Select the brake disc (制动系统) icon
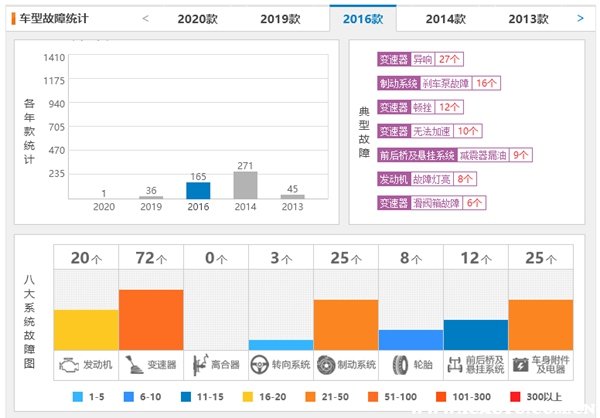Image resolution: width=600 pixels, height=418 pixels. pos(327,364)
